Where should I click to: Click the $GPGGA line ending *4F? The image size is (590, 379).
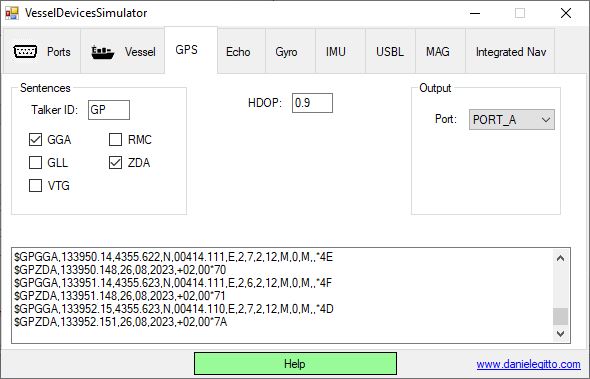click(x=173, y=283)
